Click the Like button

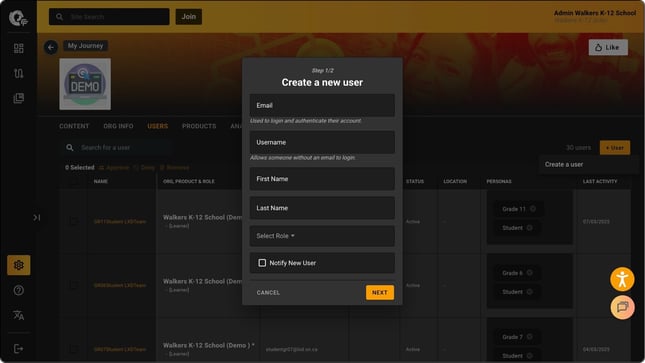pyautogui.click(x=608, y=47)
